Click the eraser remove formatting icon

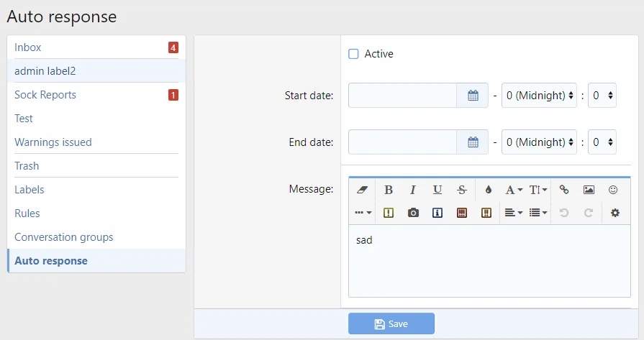(x=362, y=190)
